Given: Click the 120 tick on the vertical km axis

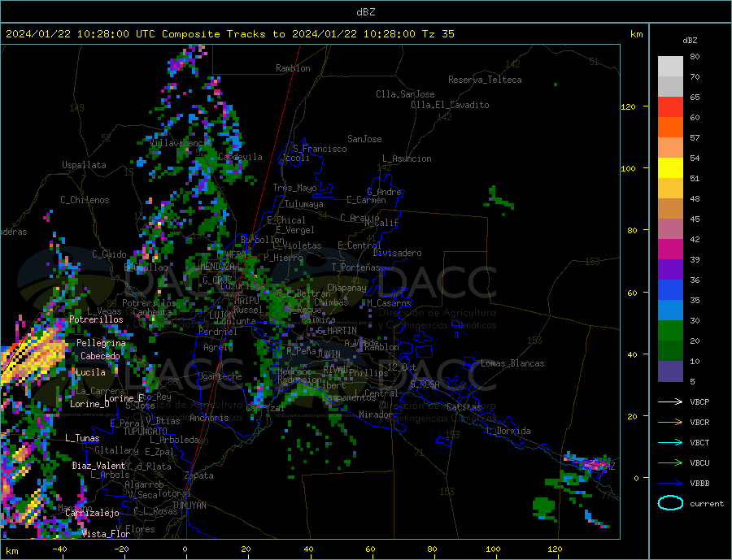Looking at the screenshot, I should click(629, 106).
